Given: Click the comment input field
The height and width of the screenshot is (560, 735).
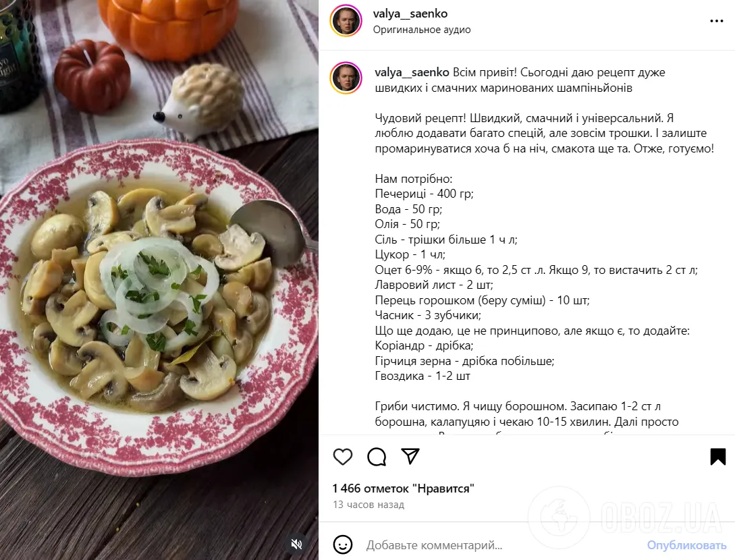Looking at the screenshot, I should click(x=501, y=545).
